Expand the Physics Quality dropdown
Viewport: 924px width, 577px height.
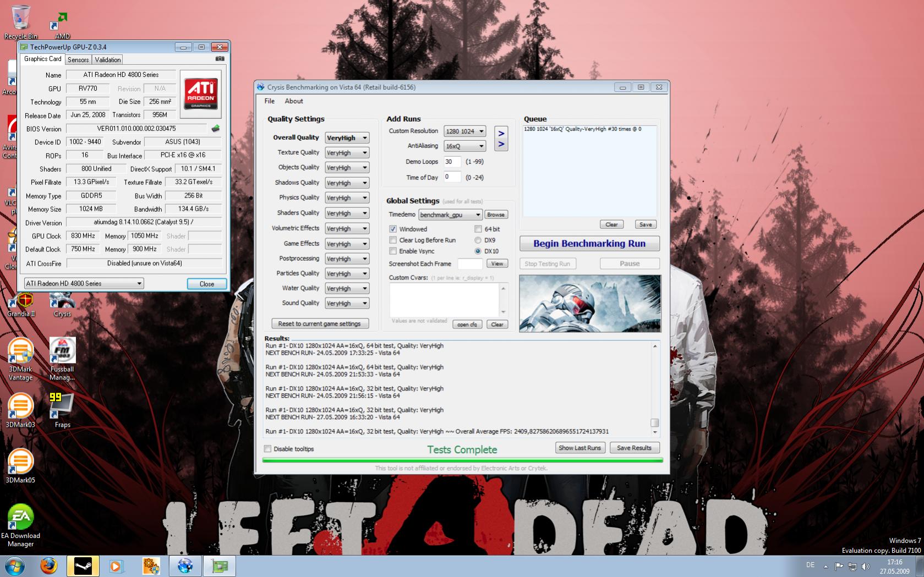[347, 198]
